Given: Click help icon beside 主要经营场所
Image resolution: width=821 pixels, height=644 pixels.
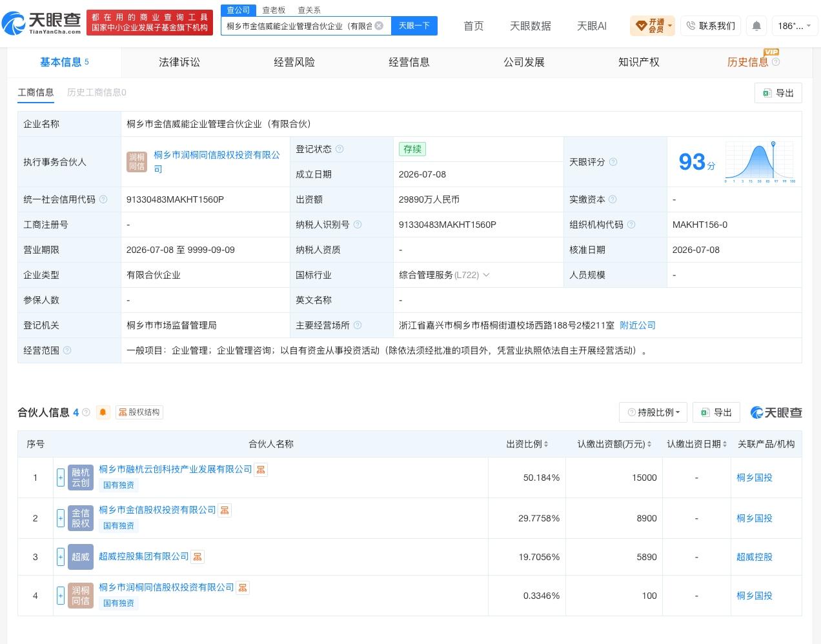Looking at the screenshot, I should (358, 325).
